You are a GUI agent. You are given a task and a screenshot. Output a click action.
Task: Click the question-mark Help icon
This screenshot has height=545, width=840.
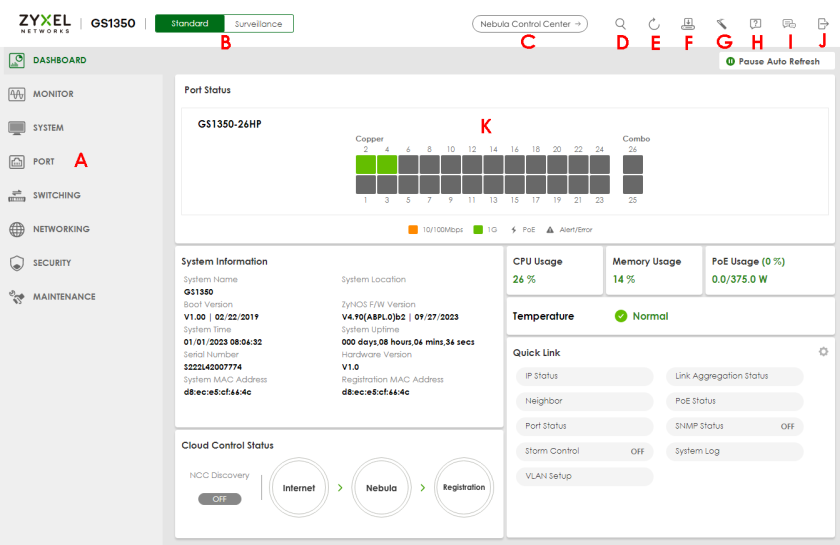point(755,24)
